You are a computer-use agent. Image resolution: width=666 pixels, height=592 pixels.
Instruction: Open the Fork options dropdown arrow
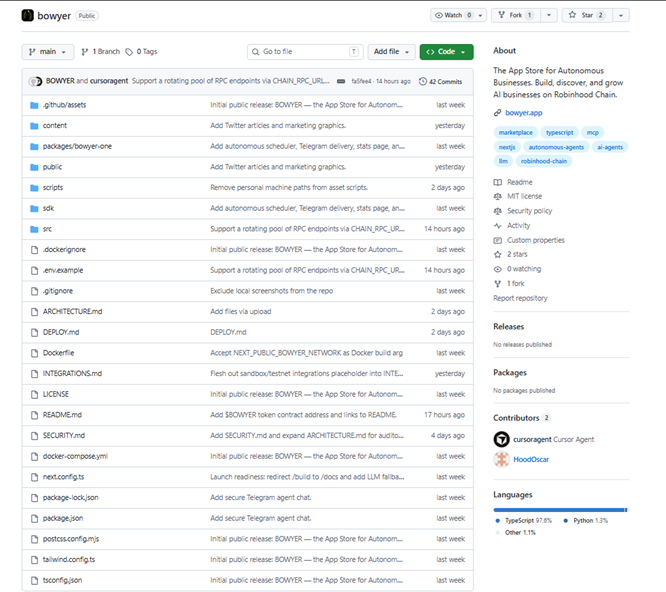coord(549,15)
